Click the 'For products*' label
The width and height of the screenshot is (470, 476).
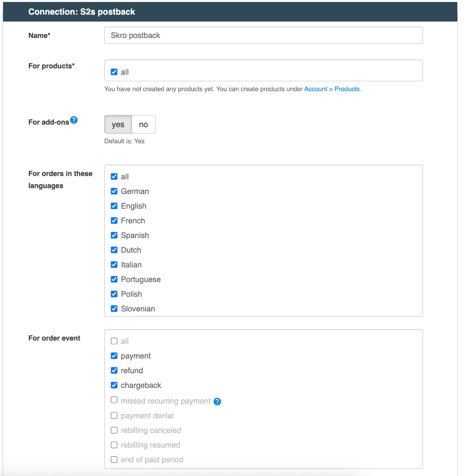52,66
